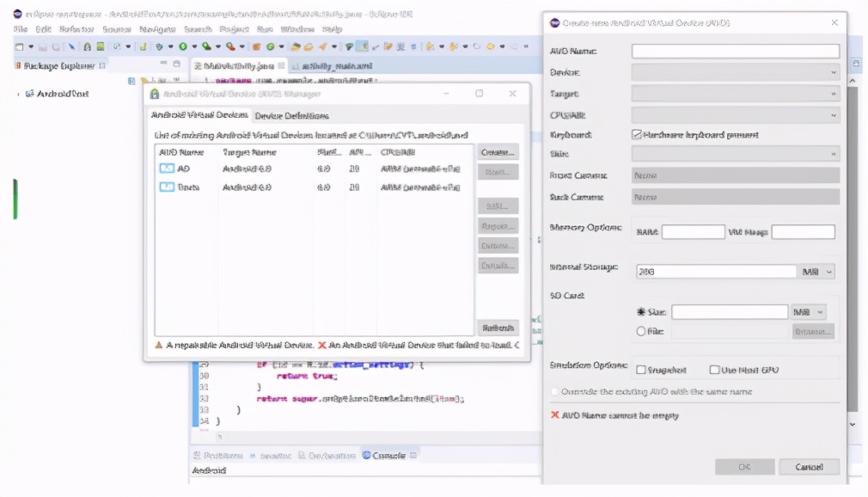Launch the AVD Manager toolbar icon
The height and width of the screenshot is (497, 868).
click(x=101, y=46)
